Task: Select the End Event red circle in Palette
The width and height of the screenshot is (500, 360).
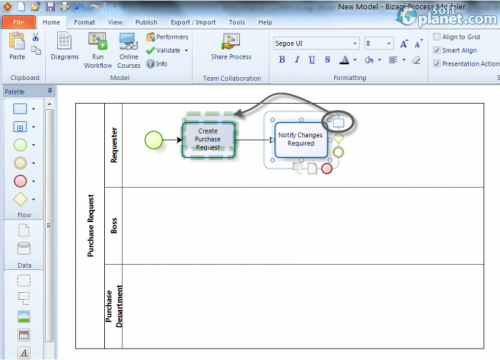Action: pos(20,181)
